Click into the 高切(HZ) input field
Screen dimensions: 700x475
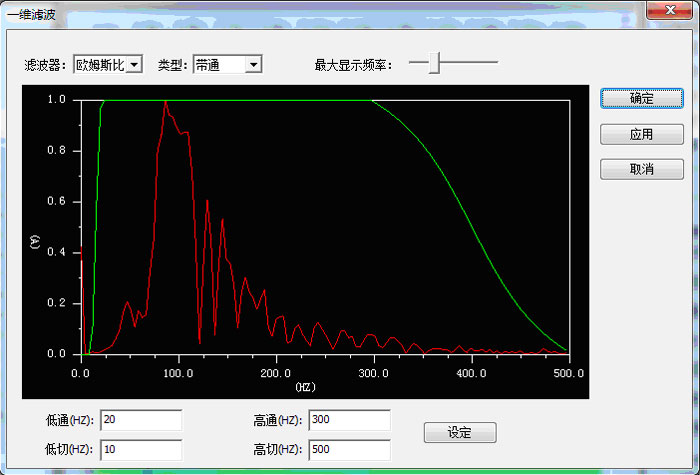(x=349, y=450)
